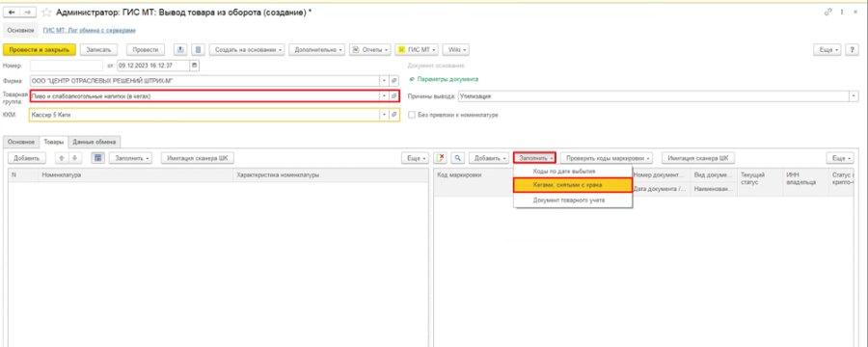Screen dimensions: 868x347
Task: Open the ГИС МТ dropdown button
Action: point(417,50)
